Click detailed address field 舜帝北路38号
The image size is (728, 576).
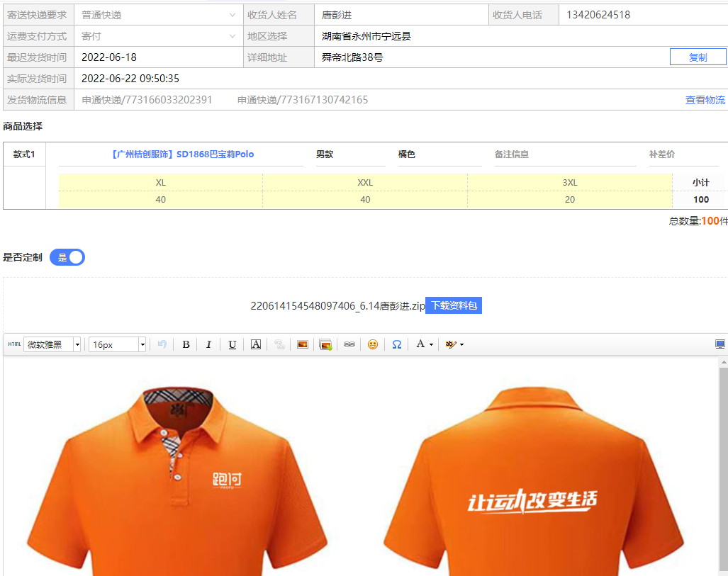pyautogui.click(x=491, y=57)
